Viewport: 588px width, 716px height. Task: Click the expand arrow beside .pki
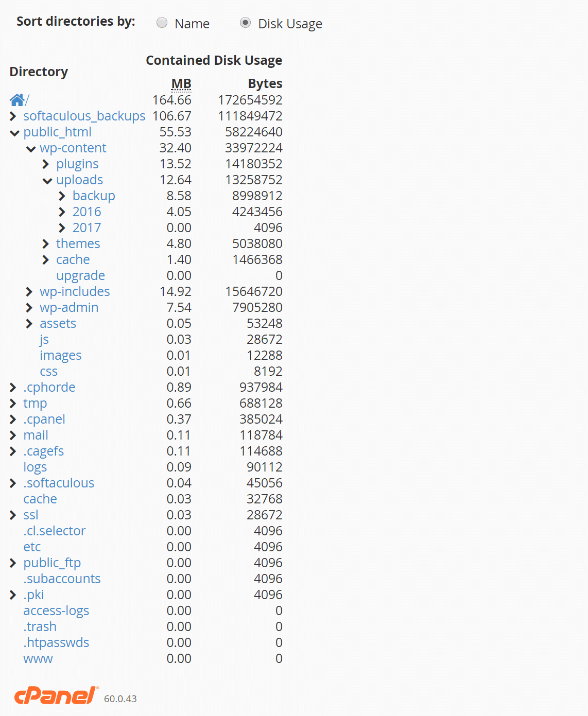pos(12,595)
